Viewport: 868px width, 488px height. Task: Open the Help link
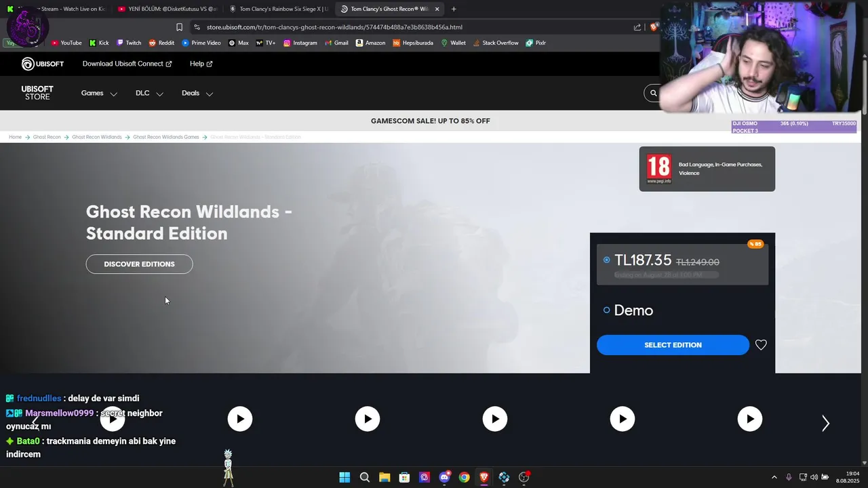click(201, 64)
